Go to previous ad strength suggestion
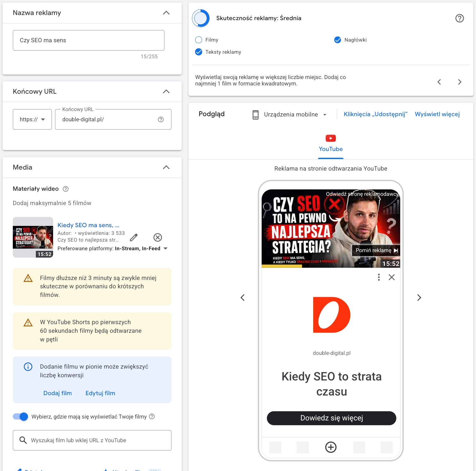Image resolution: width=476 pixels, height=471 pixels. pos(439,82)
